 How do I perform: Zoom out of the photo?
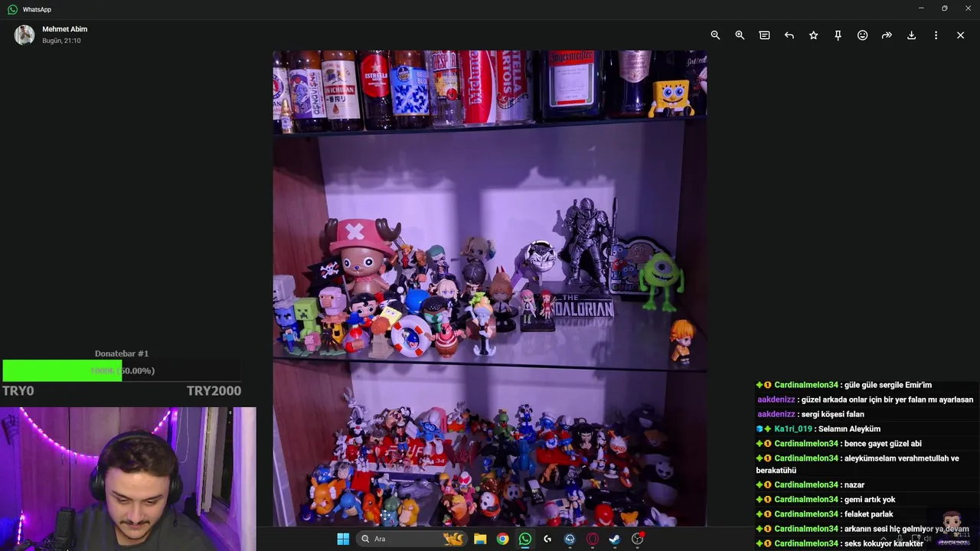(715, 35)
